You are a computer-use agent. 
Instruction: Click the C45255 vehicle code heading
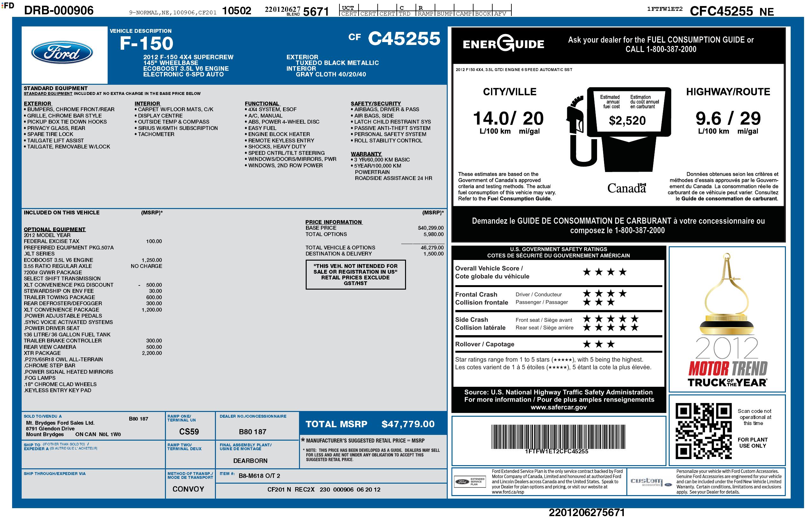(404, 38)
